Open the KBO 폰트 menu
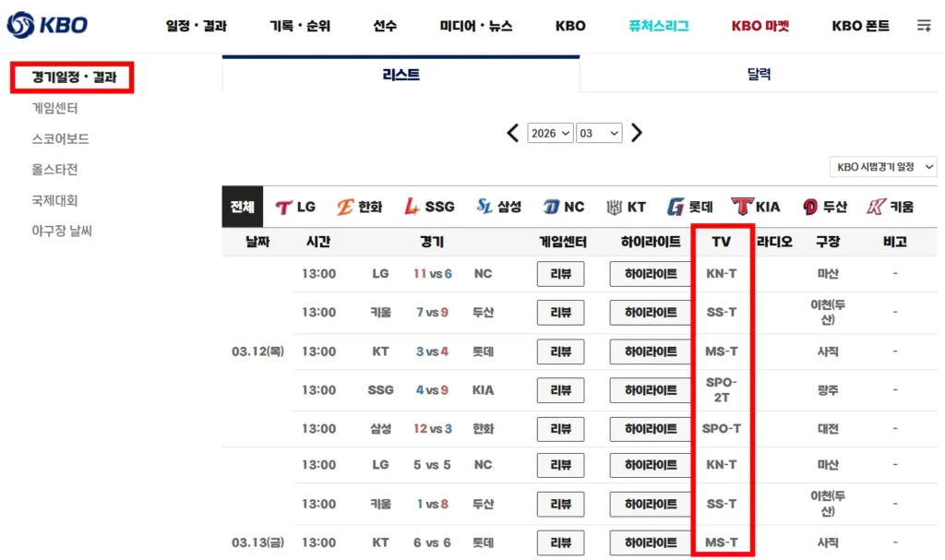The height and width of the screenshot is (560, 945). [x=860, y=26]
